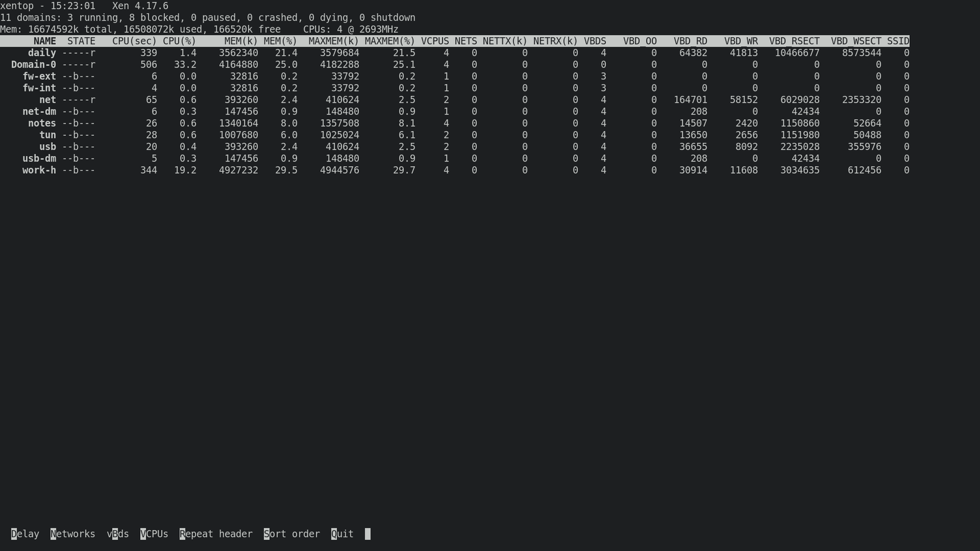The height and width of the screenshot is (551, 980).
Task: Click the MAXMEM(%) column header
Action: (x=390, y=41)
